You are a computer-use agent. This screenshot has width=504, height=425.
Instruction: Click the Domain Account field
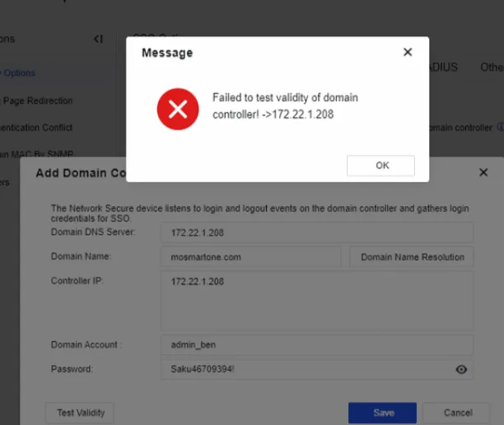point(317,344)
